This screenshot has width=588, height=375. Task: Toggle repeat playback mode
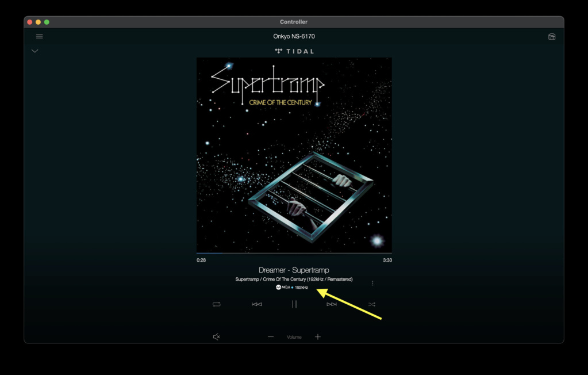[x=216, y=304]
